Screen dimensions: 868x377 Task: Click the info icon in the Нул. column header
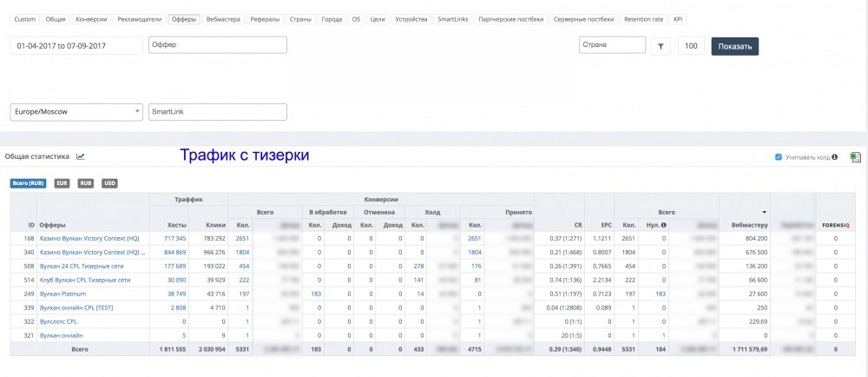663,225
